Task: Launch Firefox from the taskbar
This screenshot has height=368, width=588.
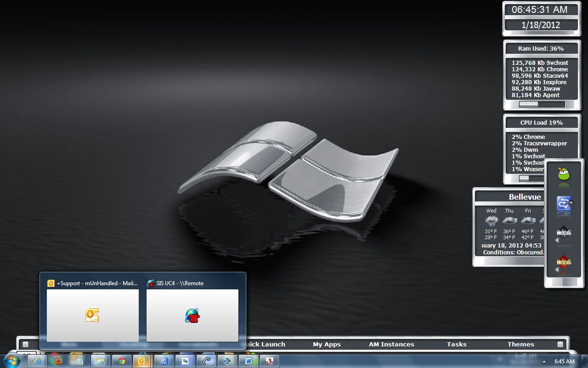Action: 58,361
